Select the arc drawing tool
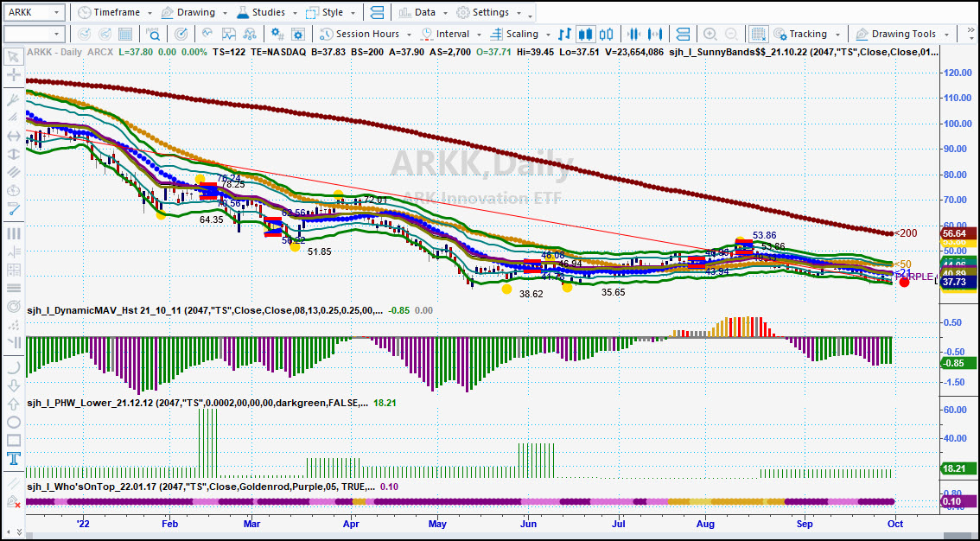 pyautogui.click(x=12, y=367)
